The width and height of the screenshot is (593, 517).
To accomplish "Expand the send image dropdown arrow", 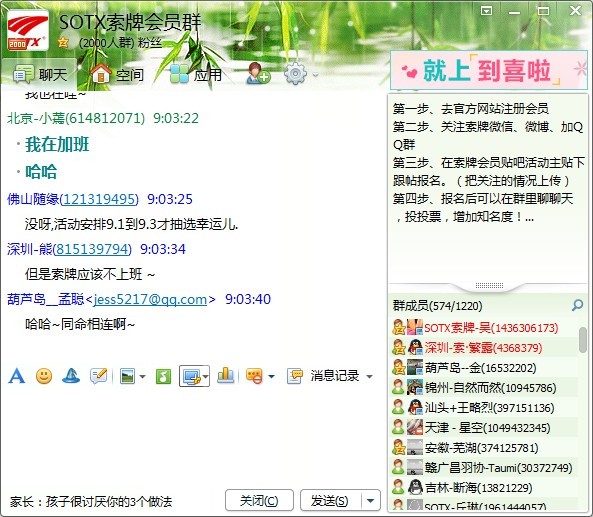I will (143, 376).
